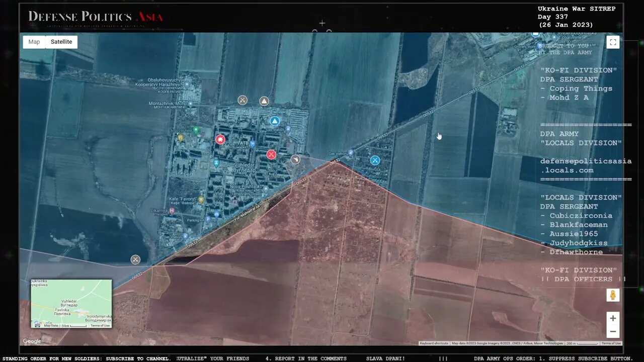
Task: Open the gas station pin inside Vuhledar
Action: [x=288, y=129]
